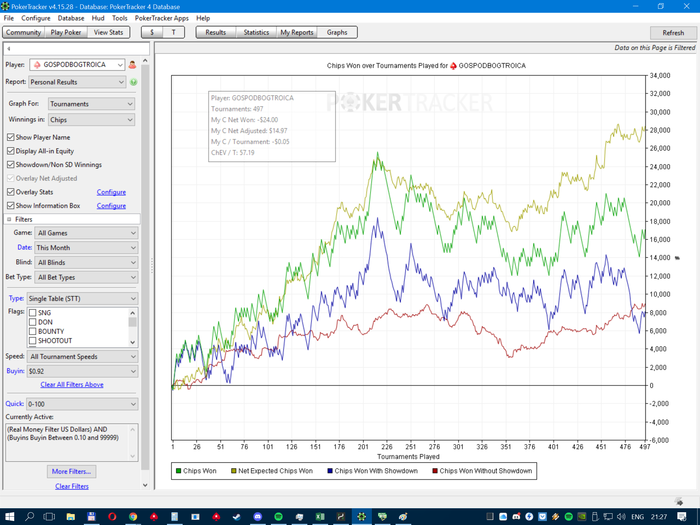Switch to the My Reports tab
This screenshot has width=700, height=525.
pos(297,33)
